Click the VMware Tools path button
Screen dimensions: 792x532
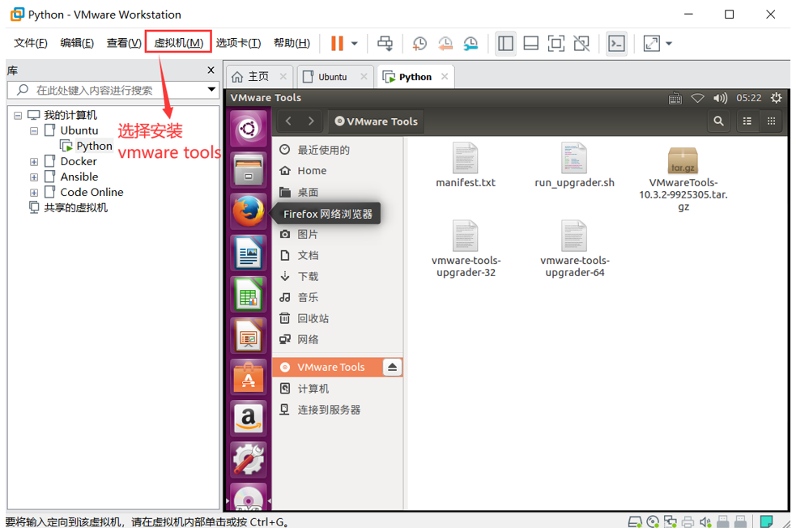coord(377,121)
